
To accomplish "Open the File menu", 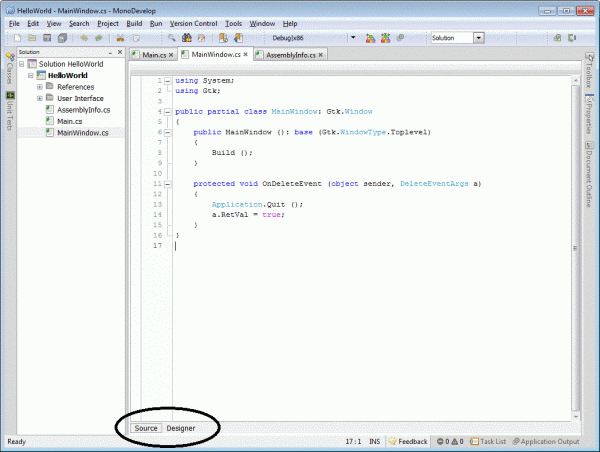I will (14, 24).
